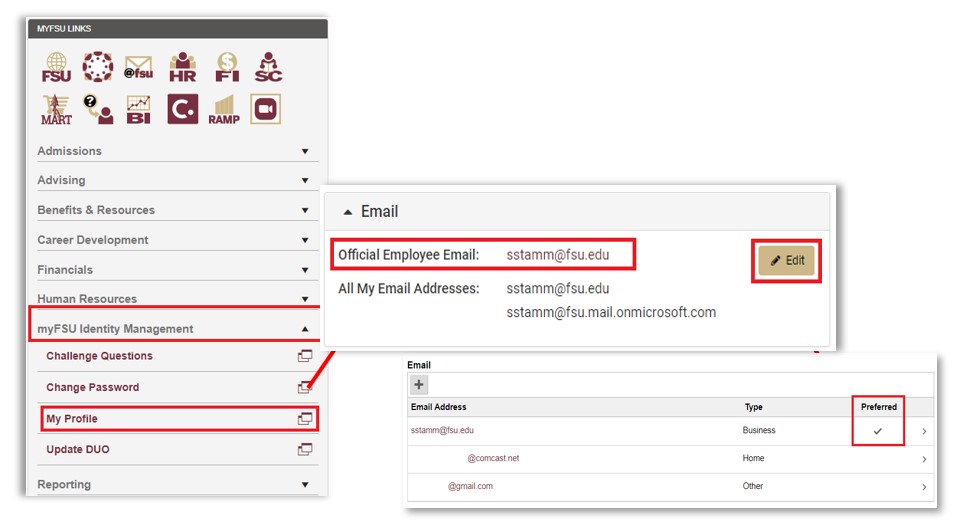Open the HR human resources icon
Screen dimensions: 961x528
pyautogui.click(x=182, y=66)
